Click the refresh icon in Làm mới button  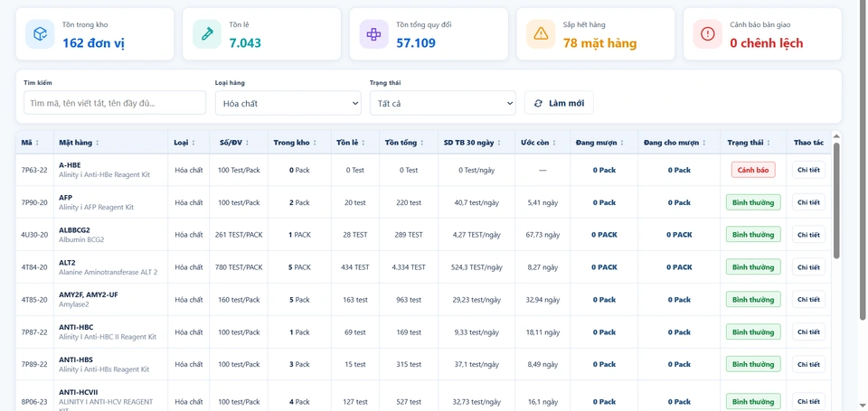pos(538,103)
